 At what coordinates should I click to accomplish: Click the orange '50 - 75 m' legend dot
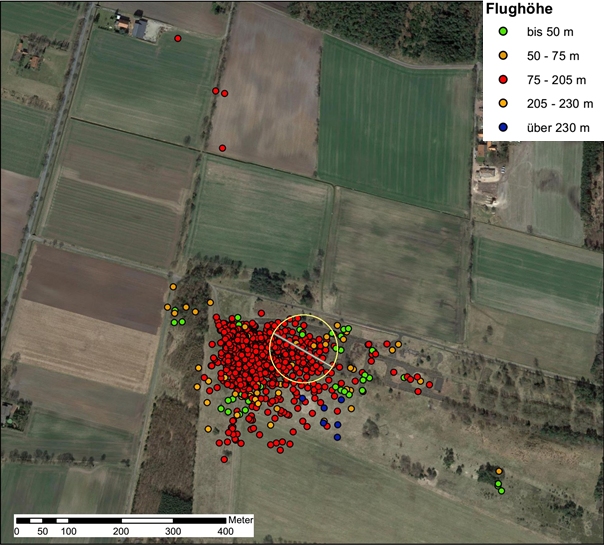[x=503, y=56]
